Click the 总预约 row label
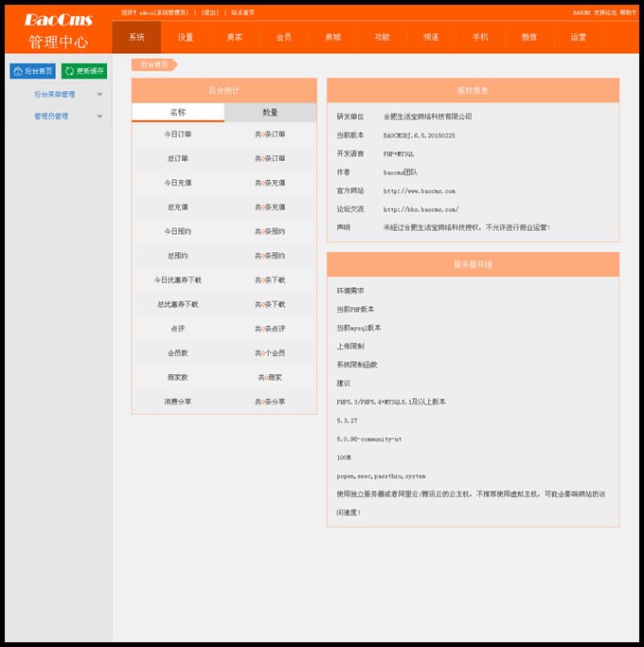Image resolution: width=644 pixels, height=647 pixels. pyautogui.click(x=178, y=256)
